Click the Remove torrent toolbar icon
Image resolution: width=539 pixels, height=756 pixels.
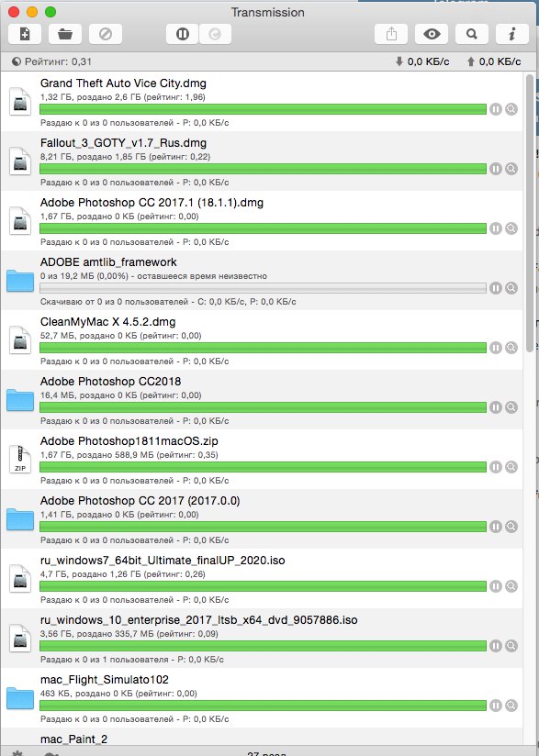(x=106, y=34)
